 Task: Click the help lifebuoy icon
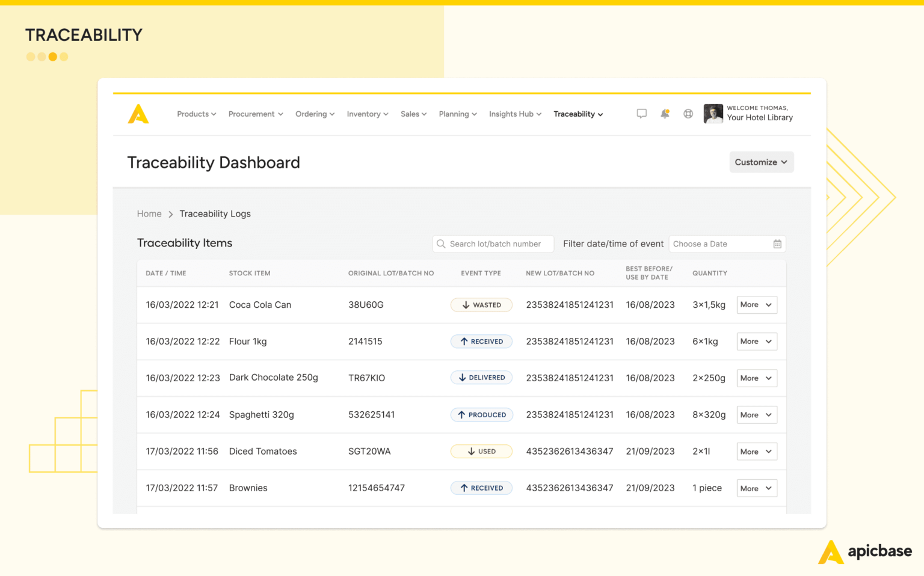click(x=688, y=113)
